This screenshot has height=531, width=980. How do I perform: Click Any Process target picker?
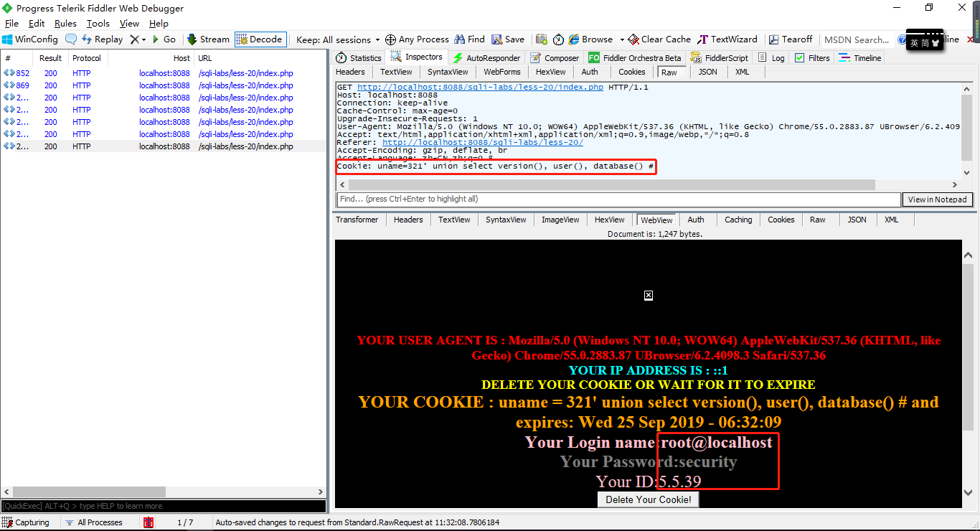point(417,39)
